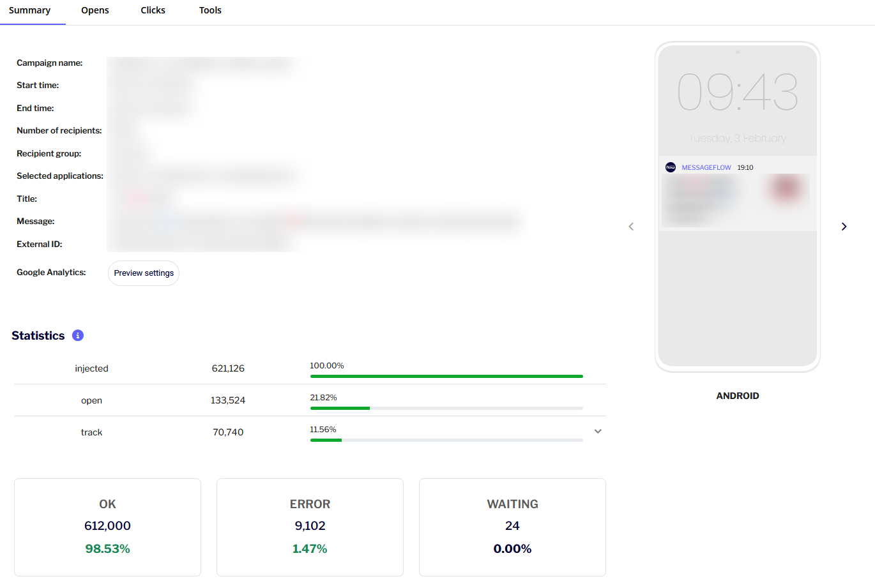Click the injected 100.00% progress bar
The width and height of the screenshot is (875, 588).
[x=446, y=376]
